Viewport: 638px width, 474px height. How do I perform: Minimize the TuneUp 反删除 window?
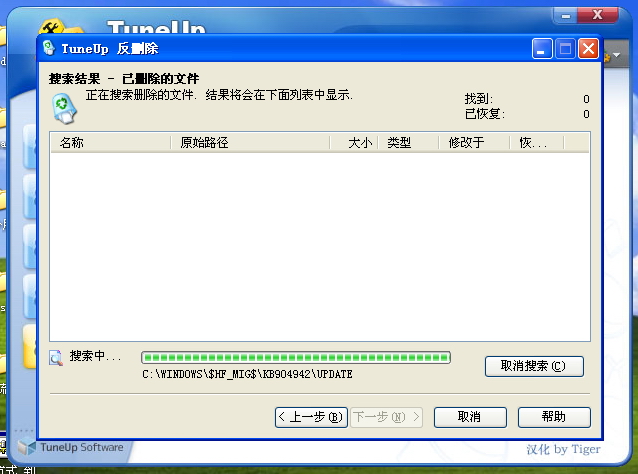pos(542,49)
